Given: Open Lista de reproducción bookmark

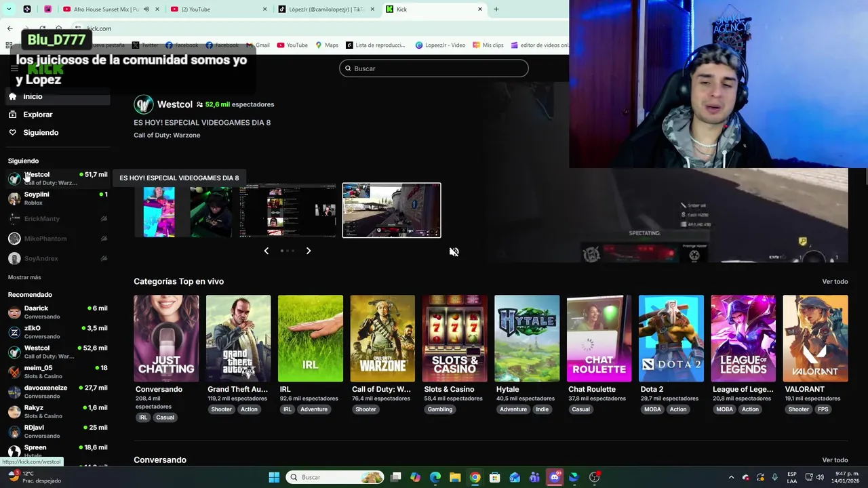Looking at the screenshot, I should 376,45.
